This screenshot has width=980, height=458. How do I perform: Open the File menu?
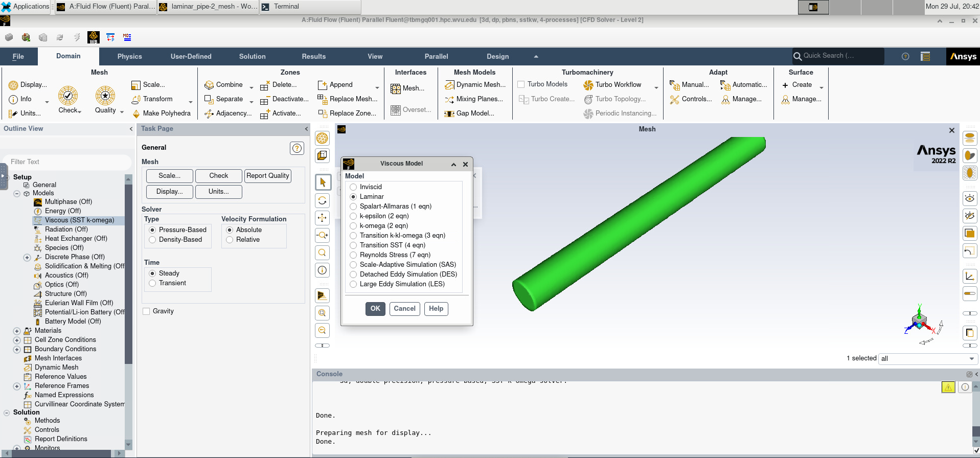pyautogui.click(x=18, y=57)
